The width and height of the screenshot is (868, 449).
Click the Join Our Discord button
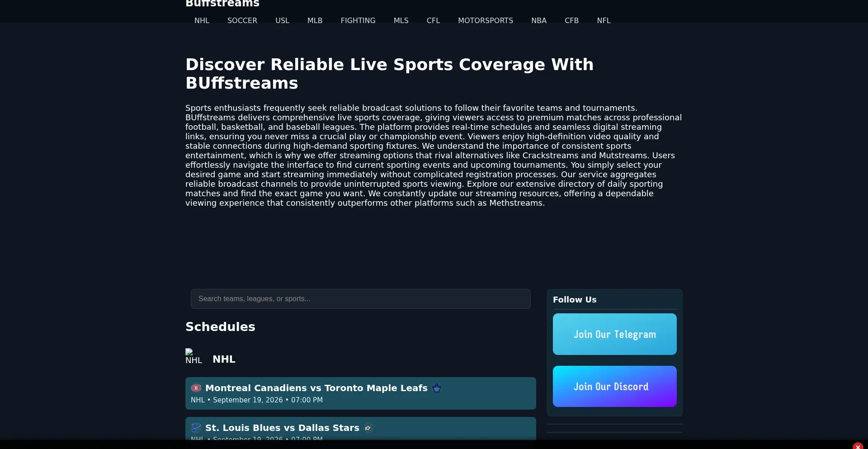coord(615,387)
